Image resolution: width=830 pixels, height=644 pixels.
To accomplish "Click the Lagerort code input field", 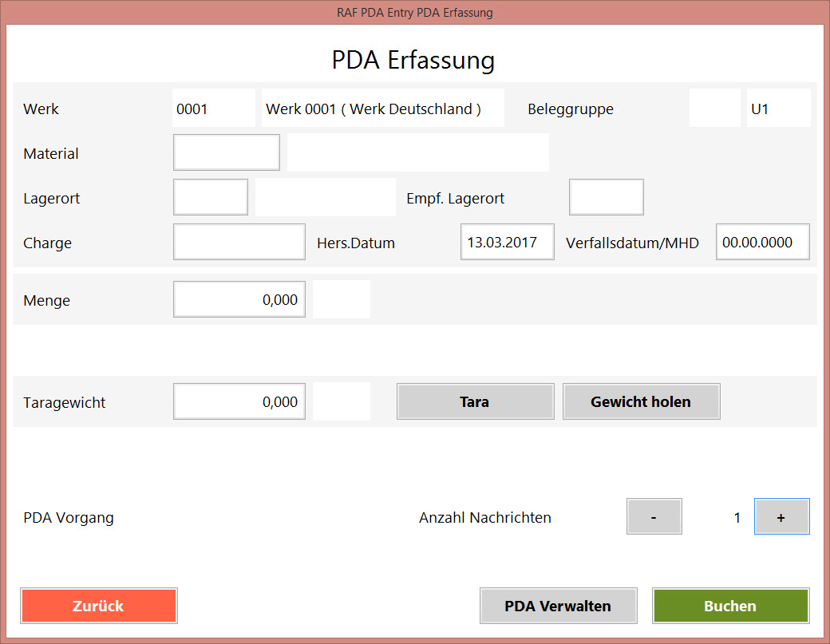I will point(211,197).
